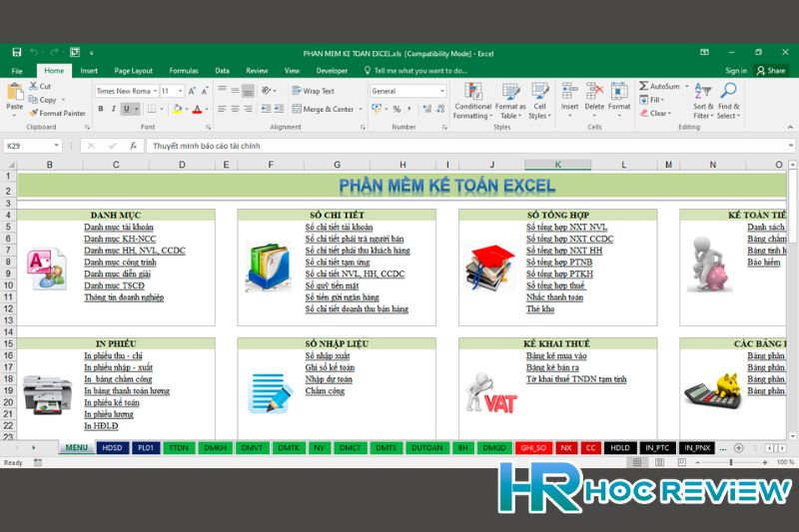799x532 pixels.
Task: Toggle Wrap Text
Action: coord(313,91)
